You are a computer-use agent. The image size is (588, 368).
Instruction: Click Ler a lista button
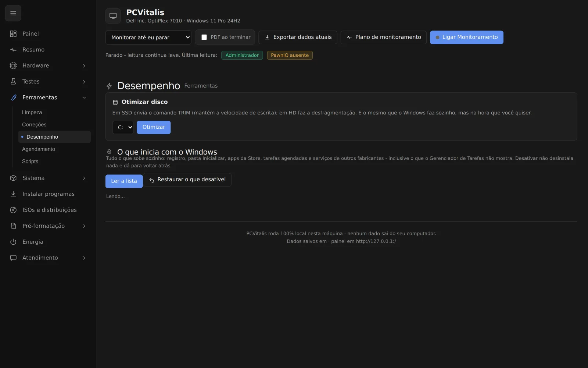pyautogui.click(x=124, y=181)
